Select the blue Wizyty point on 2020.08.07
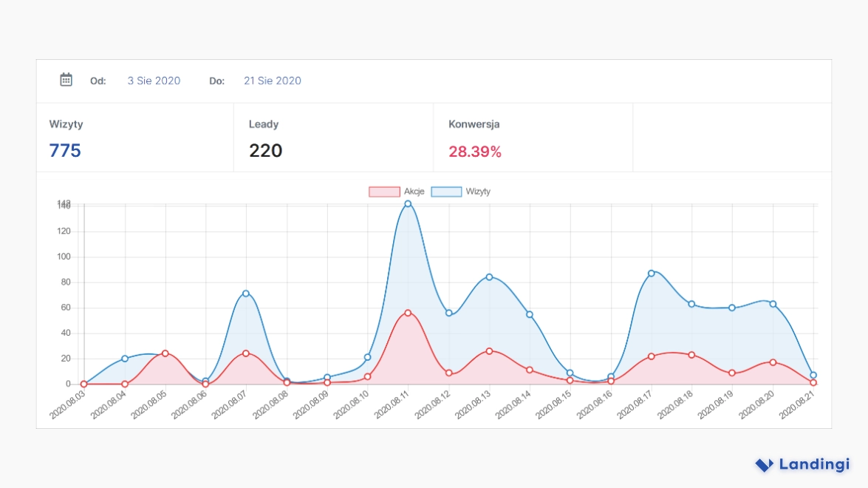Screen dimensions: 868x488 (x=246, y=294)
